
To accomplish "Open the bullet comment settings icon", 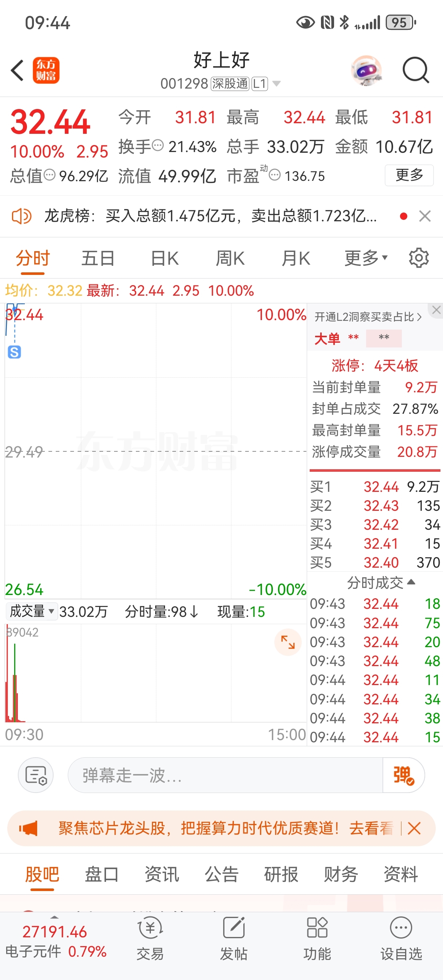I will click(x=36, y=775).
